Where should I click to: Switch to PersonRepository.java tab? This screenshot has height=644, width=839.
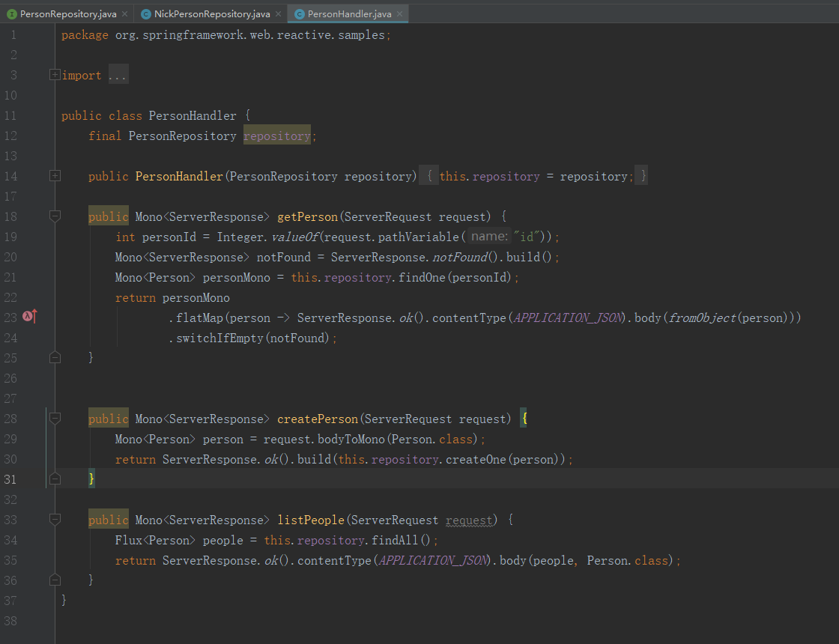[x=68, y=14]
